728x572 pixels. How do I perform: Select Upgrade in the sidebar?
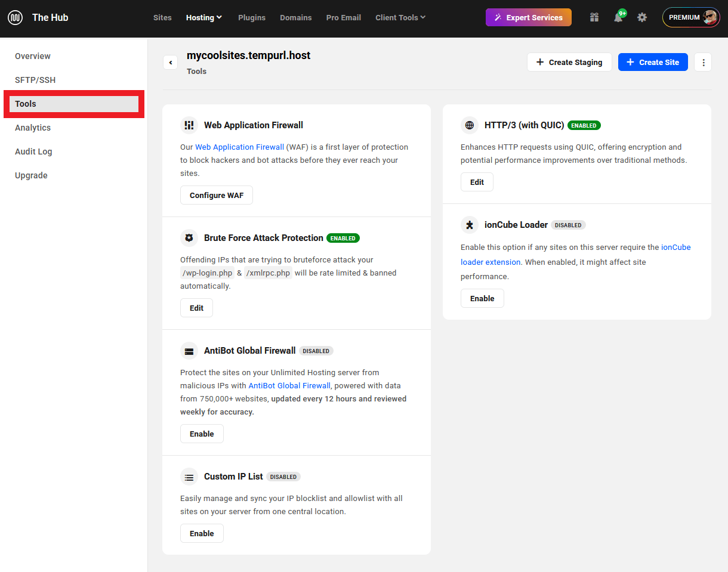coord(31,175)
